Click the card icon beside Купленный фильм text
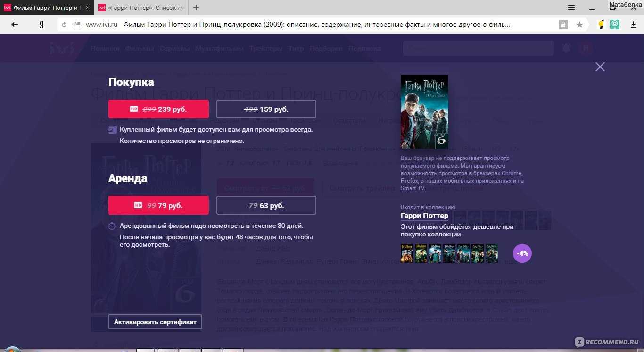 pos(112,130)
